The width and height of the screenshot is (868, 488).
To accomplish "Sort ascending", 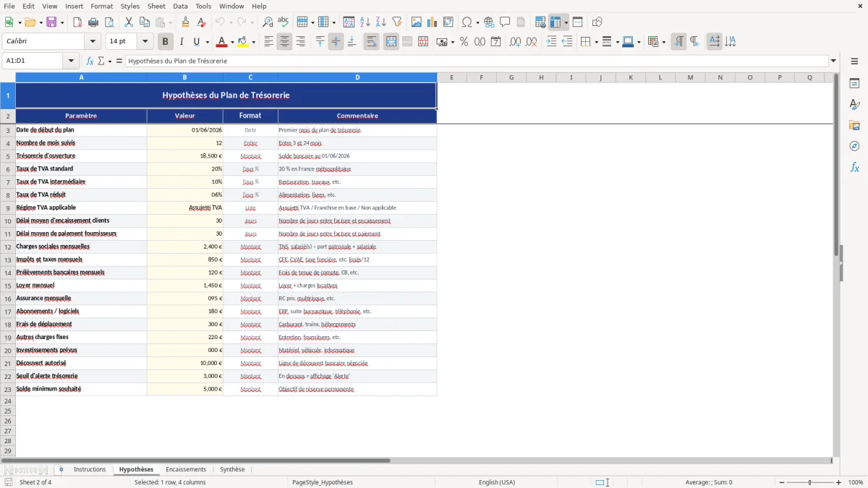I will [x=365, y=22].
